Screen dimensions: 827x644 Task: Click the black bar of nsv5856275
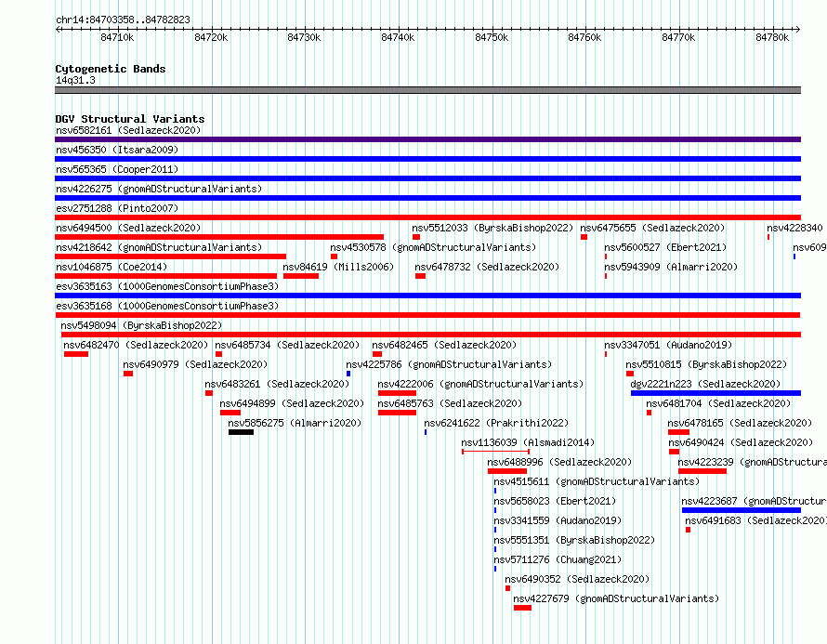pos(241,432)
